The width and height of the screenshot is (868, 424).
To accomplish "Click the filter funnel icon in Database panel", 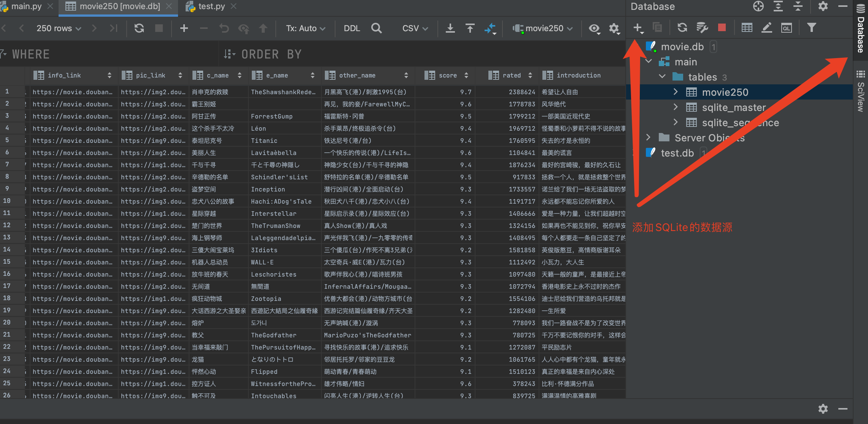I will tap(811, 27).
